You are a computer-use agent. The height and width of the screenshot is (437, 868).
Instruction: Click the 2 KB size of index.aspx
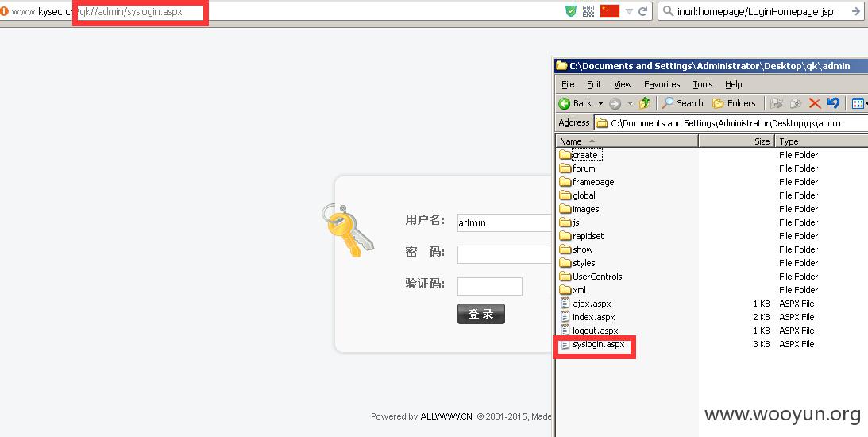pyautogui.click(x=762, y=317)
